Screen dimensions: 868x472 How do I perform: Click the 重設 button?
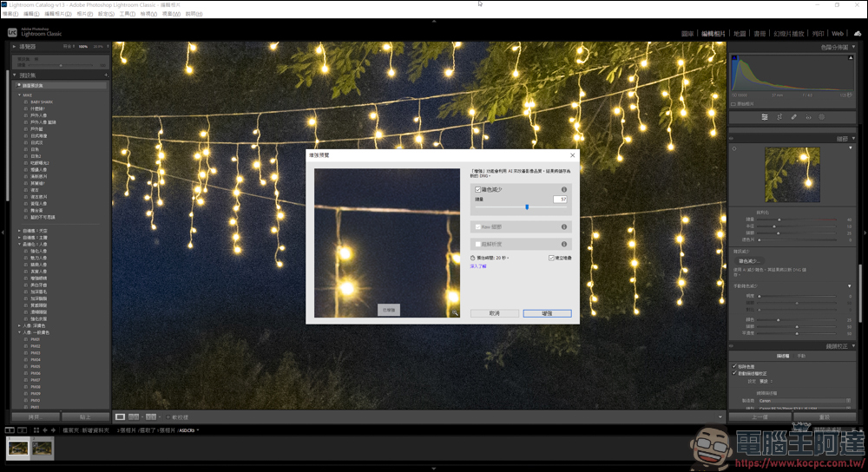click(x=825, y=417)
